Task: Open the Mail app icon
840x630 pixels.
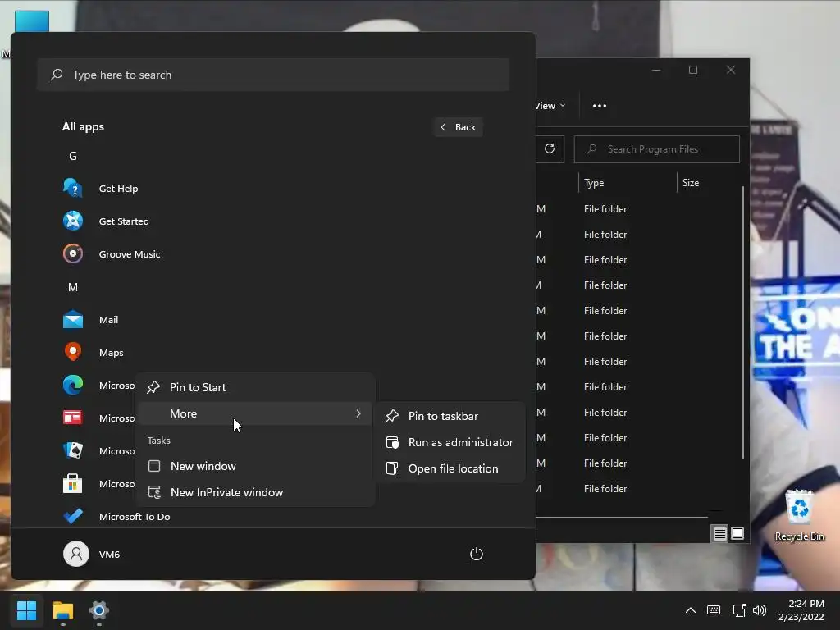Action: point(73,320)
